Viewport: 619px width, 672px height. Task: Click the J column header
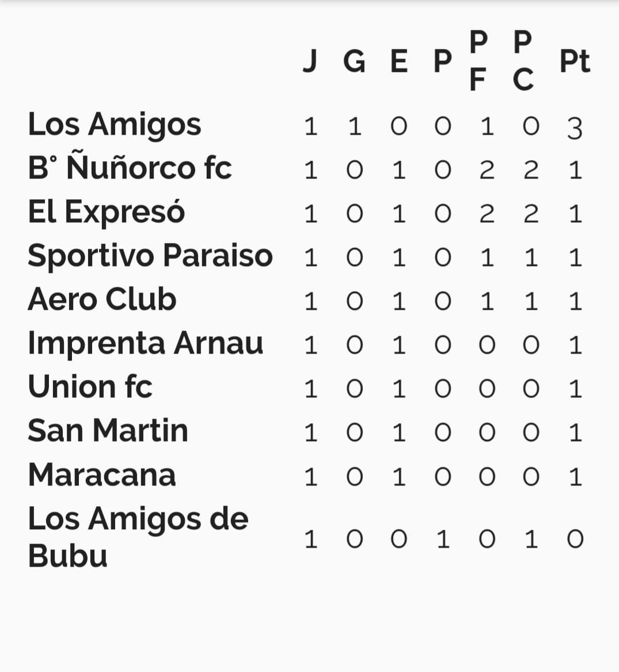tap(310, 61)
